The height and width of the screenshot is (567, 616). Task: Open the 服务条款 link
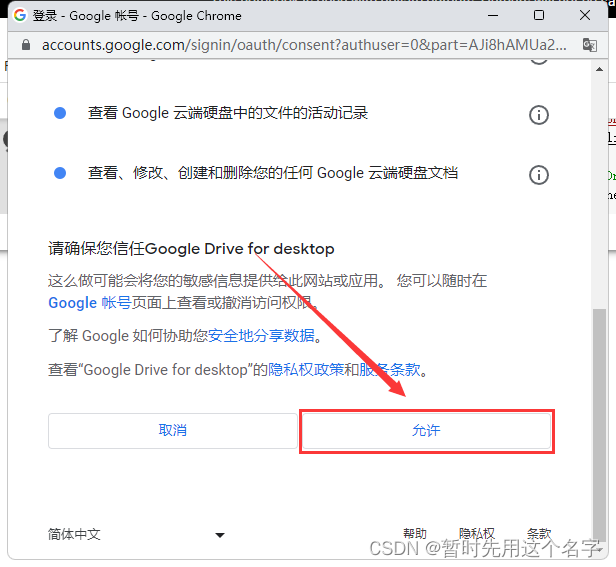pos(390,370)
